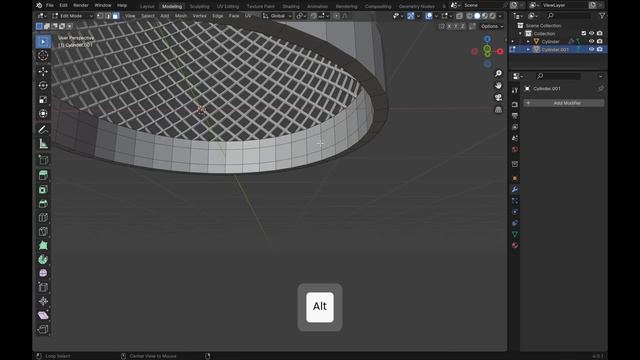The image size is (640, 360).
Task: Select the Extrude Region tool
Action: pyautogui.click(x=43, y=176)
